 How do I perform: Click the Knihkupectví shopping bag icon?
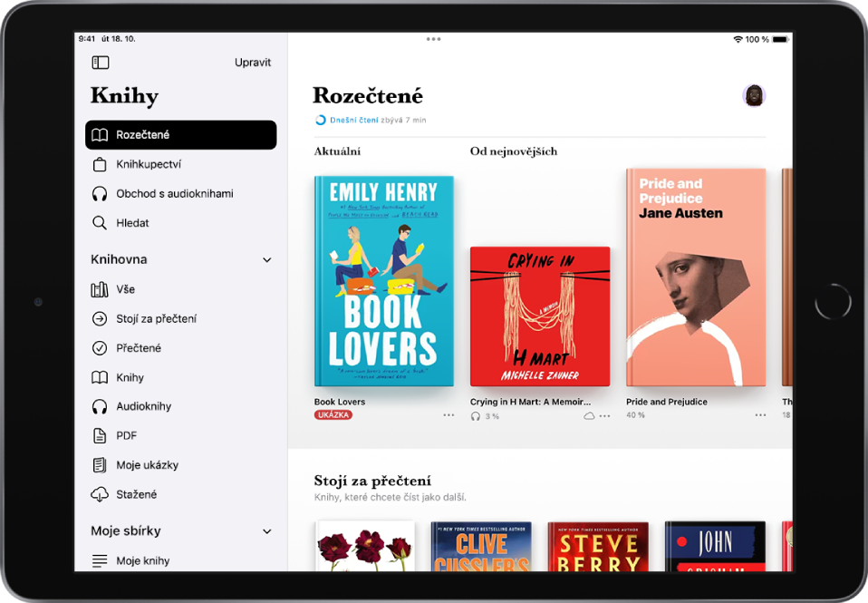tap(100, 165)
